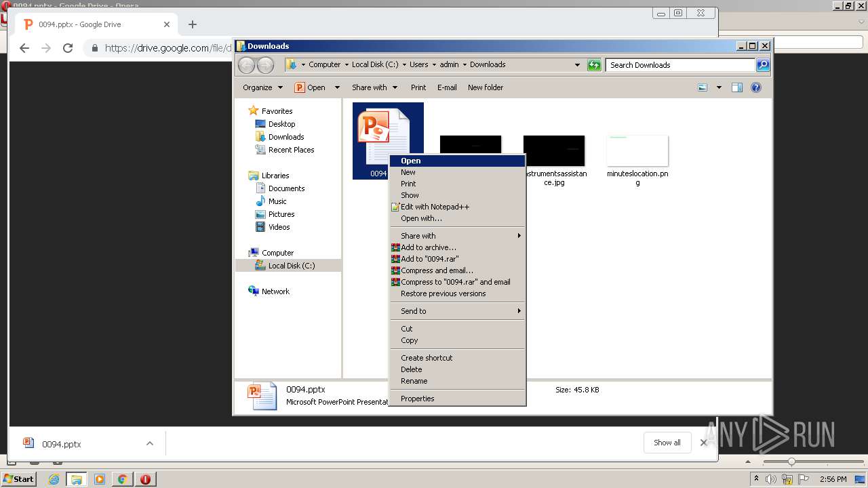Click the search magnifier icon in Explorer
The width and height of the screenshot is (868, 488).
pos(763,65)
